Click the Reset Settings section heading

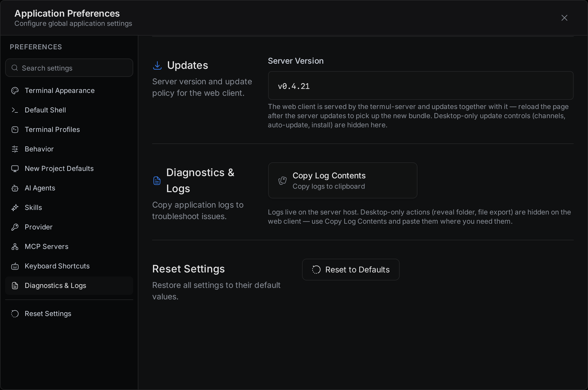188,269
